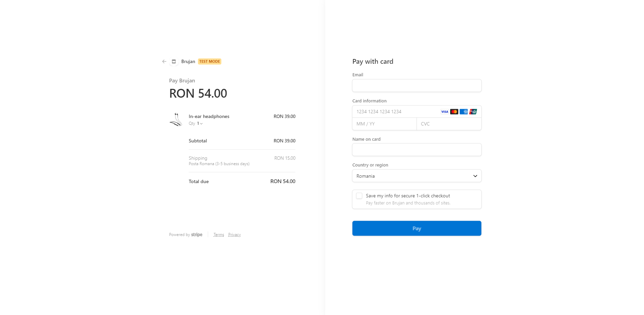This screenshot has height=315, width=644.
Task: Click the TEST MODE badge
Action: click(209, 61)
